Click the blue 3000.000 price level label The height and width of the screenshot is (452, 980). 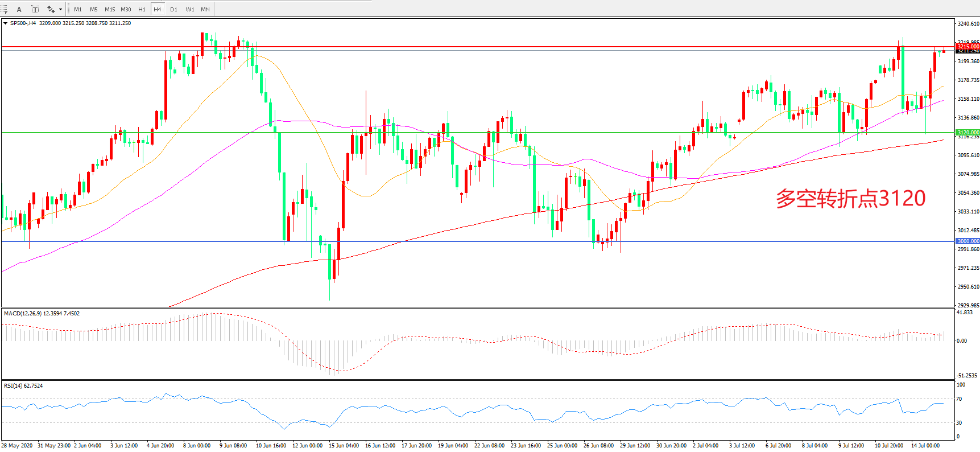pyautogui.click(x=967, y=241)
